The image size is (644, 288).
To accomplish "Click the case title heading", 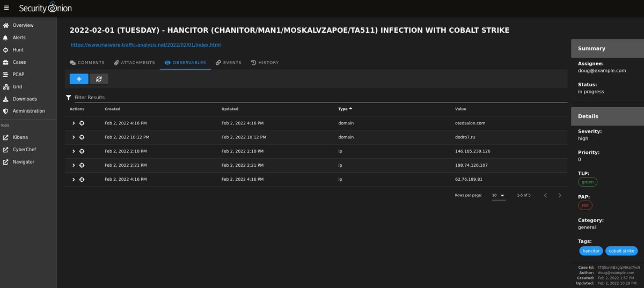I will (x=289, y=31).
